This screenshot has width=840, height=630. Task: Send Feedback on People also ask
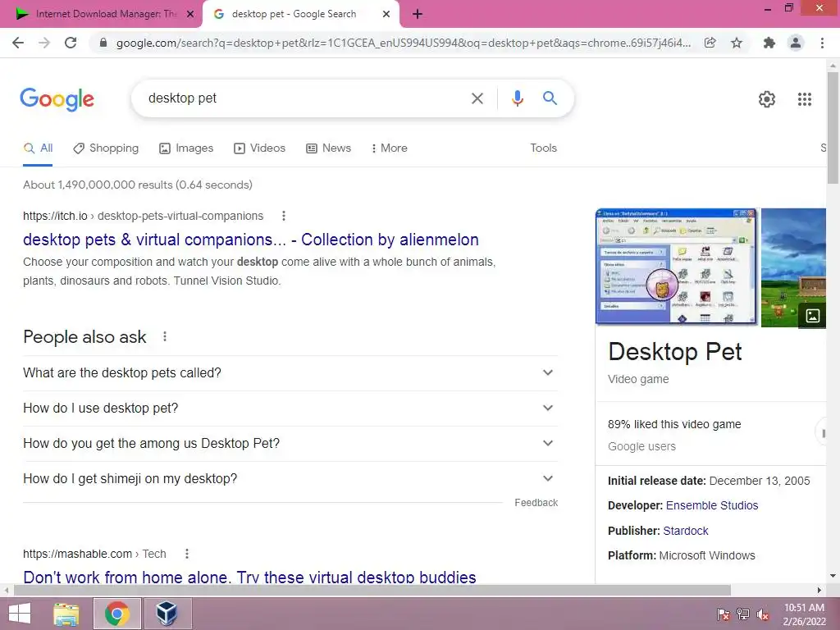click(x=536, y=503)
